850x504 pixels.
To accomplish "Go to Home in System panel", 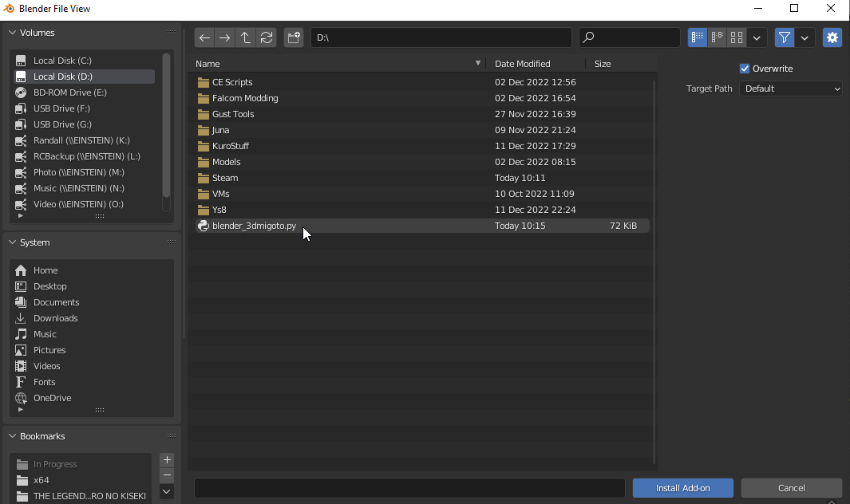I will [91, 270].
